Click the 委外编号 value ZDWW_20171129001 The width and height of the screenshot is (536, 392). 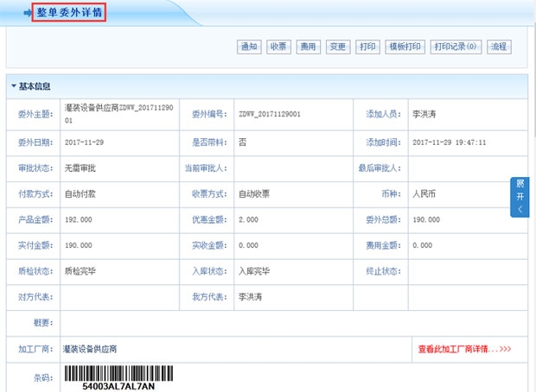click(x=270, y=114)
